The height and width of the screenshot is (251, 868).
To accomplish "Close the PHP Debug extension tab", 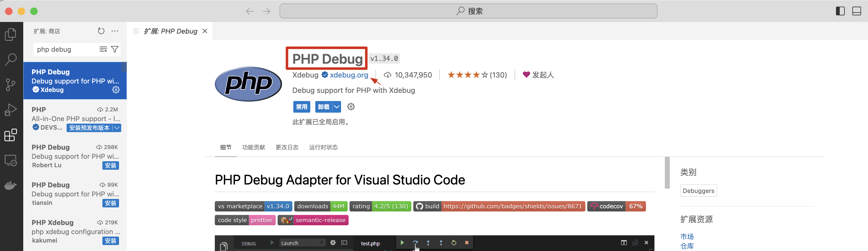I will click(x=205, y=31).
